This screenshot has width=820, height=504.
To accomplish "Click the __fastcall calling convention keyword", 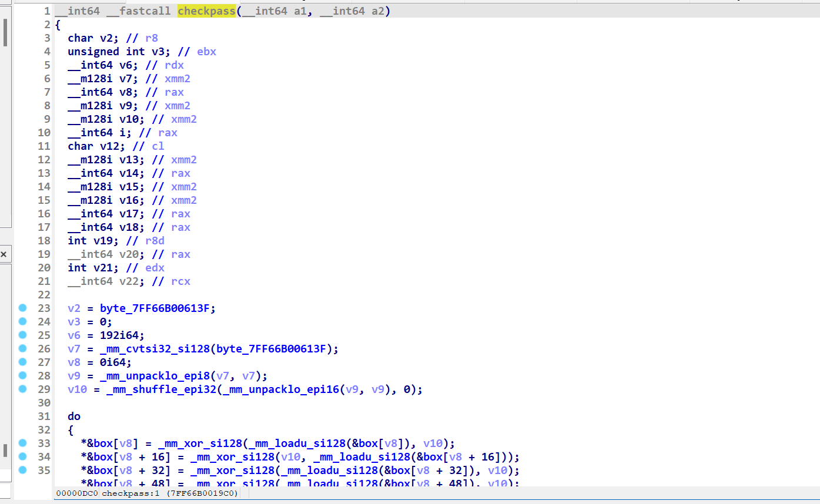I will pos(139,11).
